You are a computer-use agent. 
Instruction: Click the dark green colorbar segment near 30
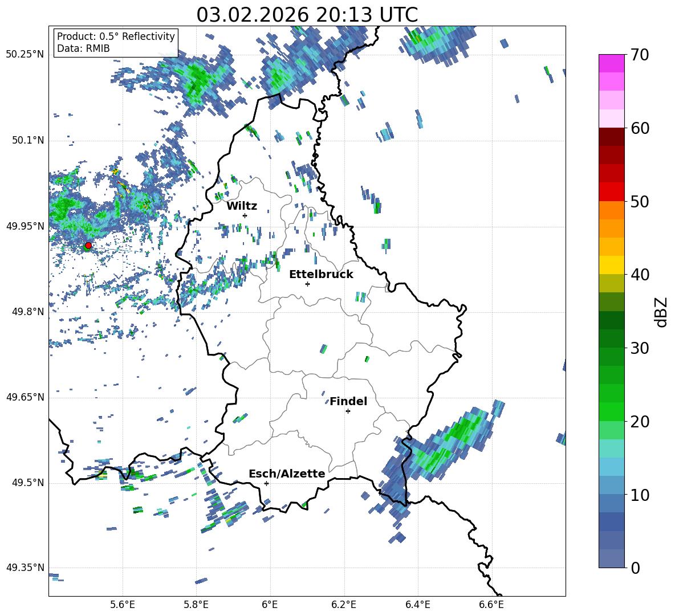click(611, 338)
